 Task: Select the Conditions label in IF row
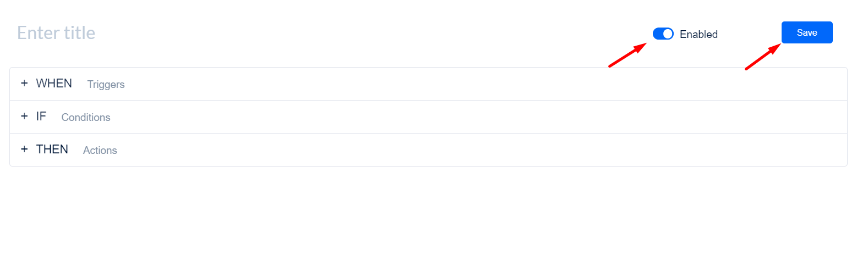tap(86, 117)
